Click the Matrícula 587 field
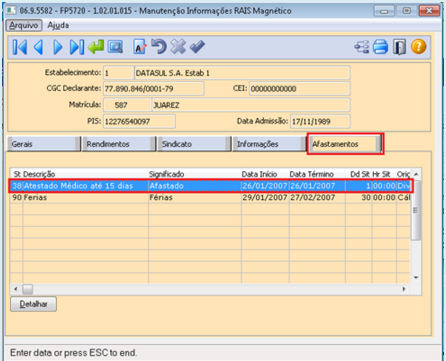 (128, 105)
